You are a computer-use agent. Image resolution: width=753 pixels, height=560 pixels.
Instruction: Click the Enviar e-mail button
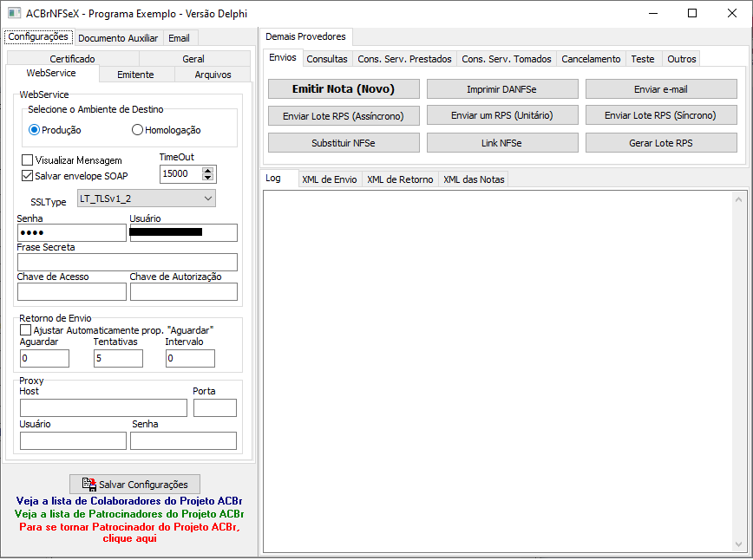point(661,88)
